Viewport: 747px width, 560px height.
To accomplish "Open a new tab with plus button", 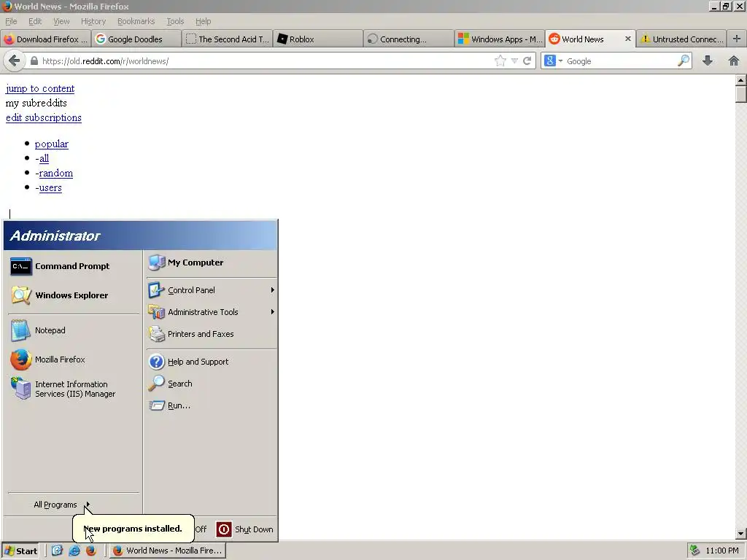I will tap(737, 39).
